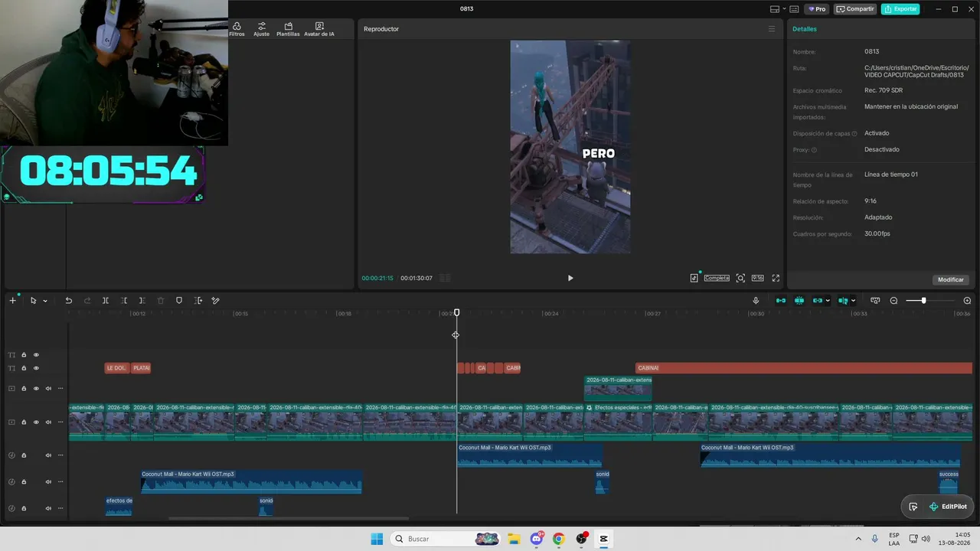
Task: Expand the linkage options dropdown arrow
Action: (828, 301)
